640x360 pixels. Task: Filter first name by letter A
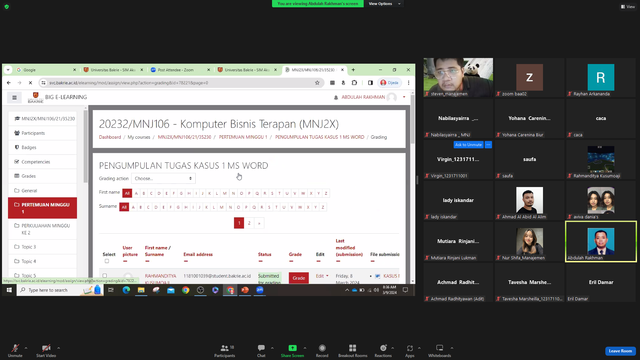[x=136, y=193]
